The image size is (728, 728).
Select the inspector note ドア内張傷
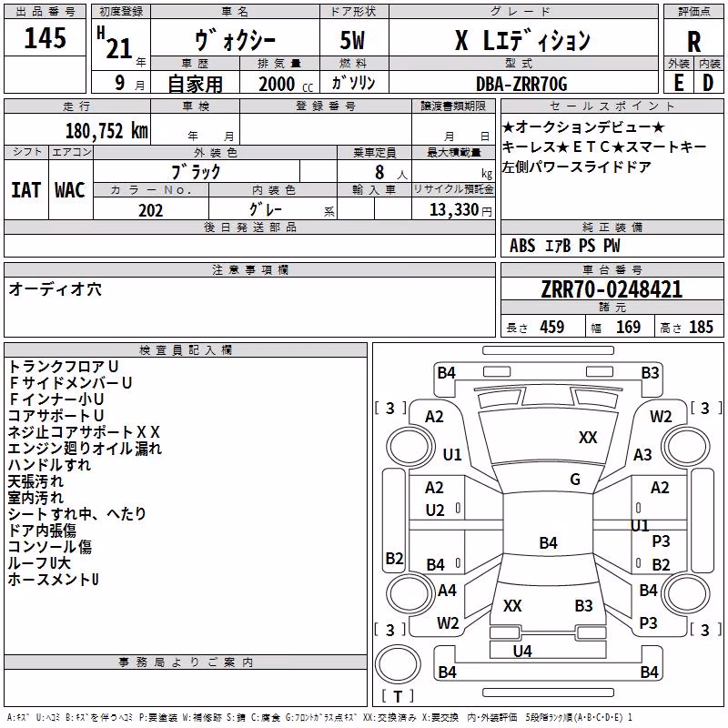click(42, 531)
